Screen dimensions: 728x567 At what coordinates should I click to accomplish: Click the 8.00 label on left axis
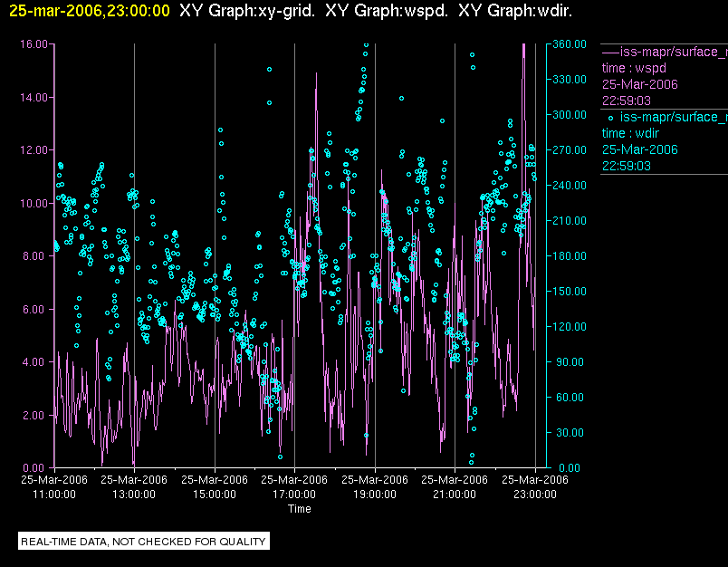click(38, 256)
